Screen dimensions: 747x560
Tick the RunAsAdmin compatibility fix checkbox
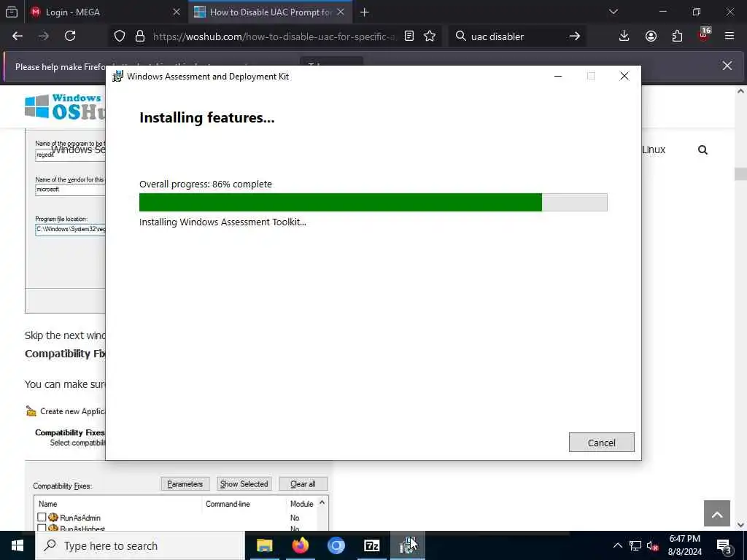coord(42,517)
